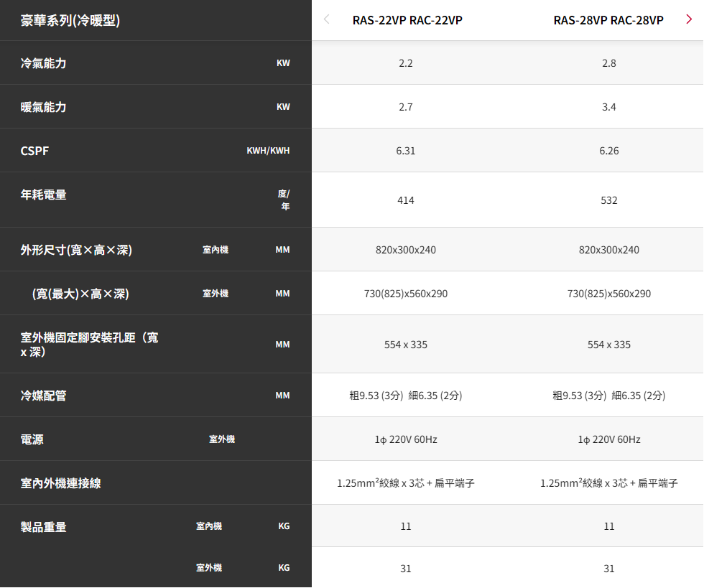This screenshot has height=588, width=704.
Task: Click the 冷氣能力 row label
Action: click(44, 63)
